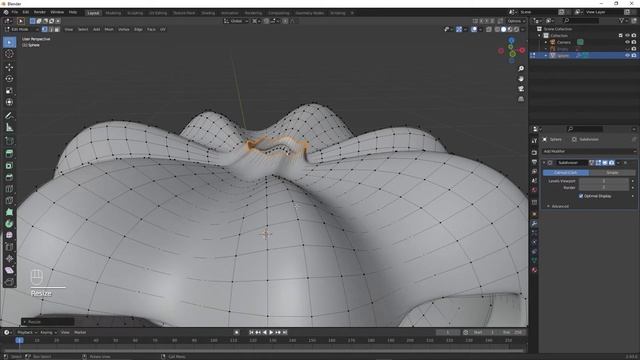640x360 pixels.
Task: Click the viewport pan hand icon
Action: (521, 78)
